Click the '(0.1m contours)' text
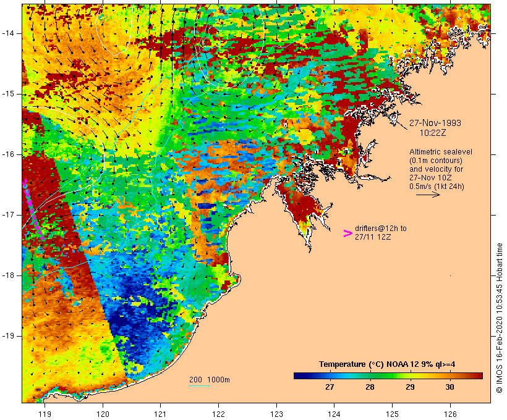The width and height of the screenshot is (507, 420). pyautogui.click(x=435, y=161)
